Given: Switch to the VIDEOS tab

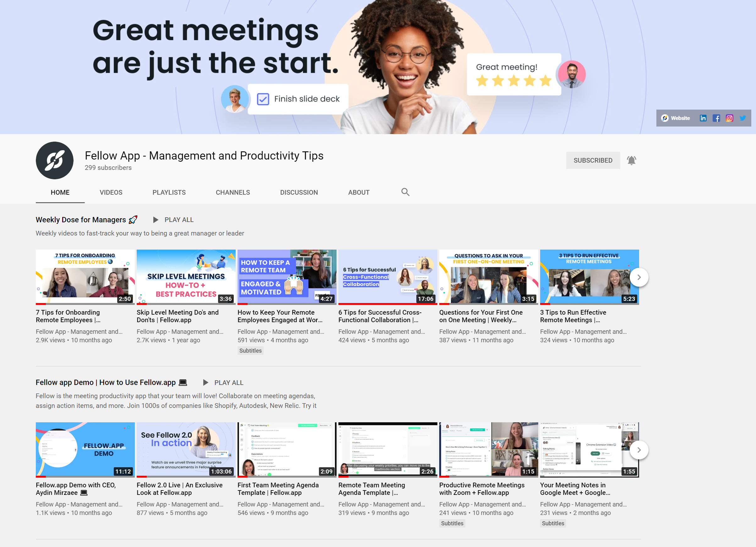Looking at the screenshot, I should coord(111,192).
